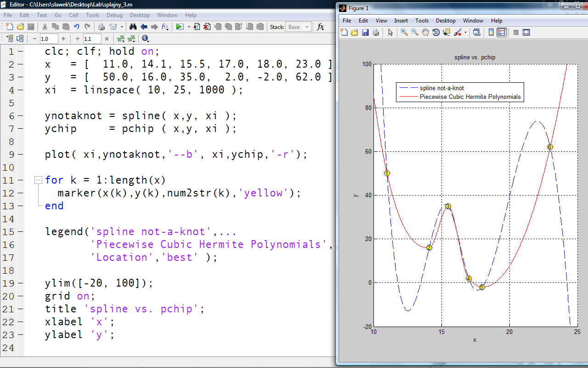
Task: Open the Editor Debug menu
Action: coord(114,15)
